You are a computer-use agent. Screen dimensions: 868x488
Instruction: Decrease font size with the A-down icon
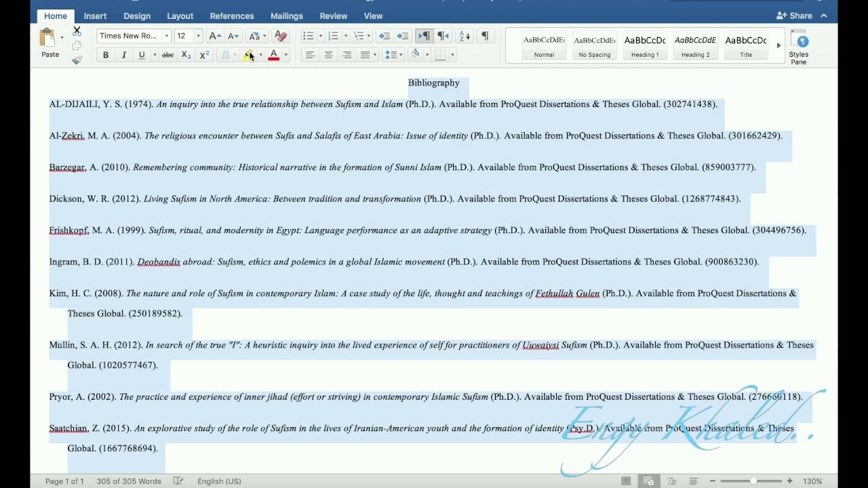coord(233,36)
